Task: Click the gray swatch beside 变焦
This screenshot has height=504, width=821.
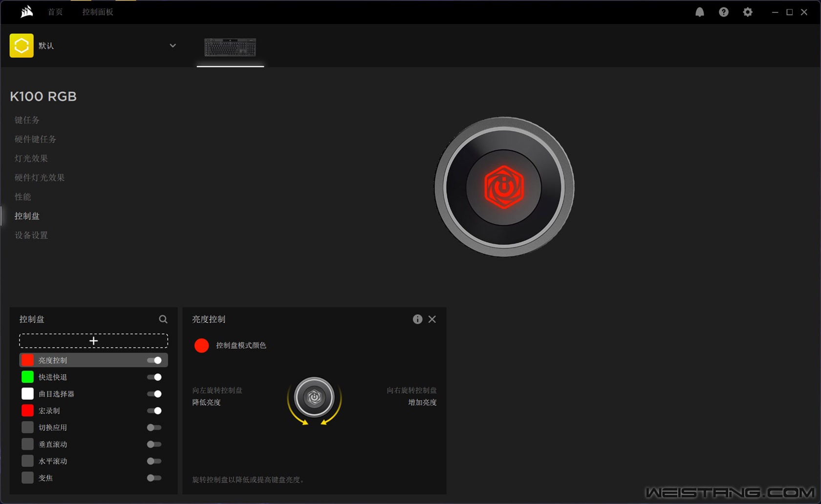Action: (27, 478)
